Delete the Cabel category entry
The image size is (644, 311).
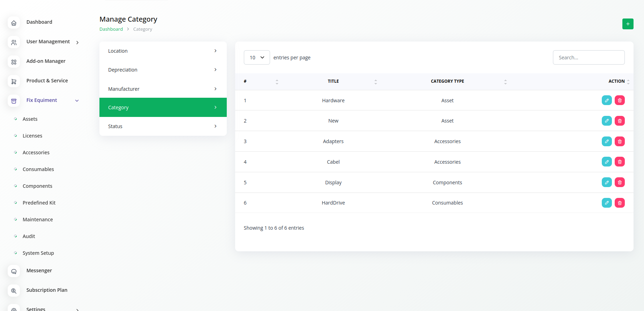620,162
